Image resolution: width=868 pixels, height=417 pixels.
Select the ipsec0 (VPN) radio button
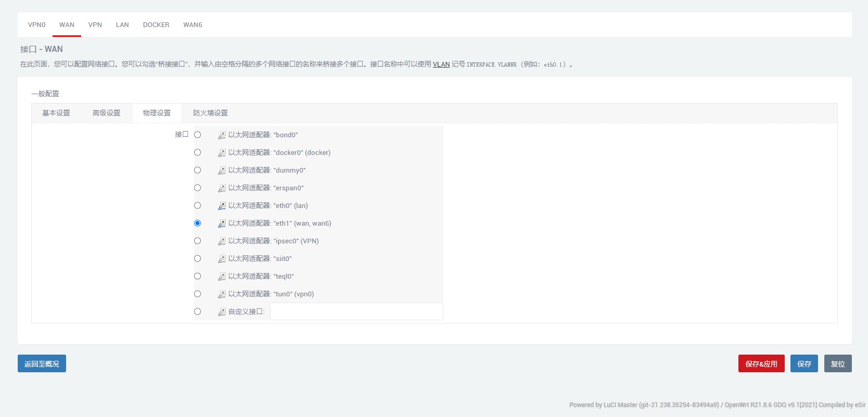pyautogui.click(x=197, y=241)
